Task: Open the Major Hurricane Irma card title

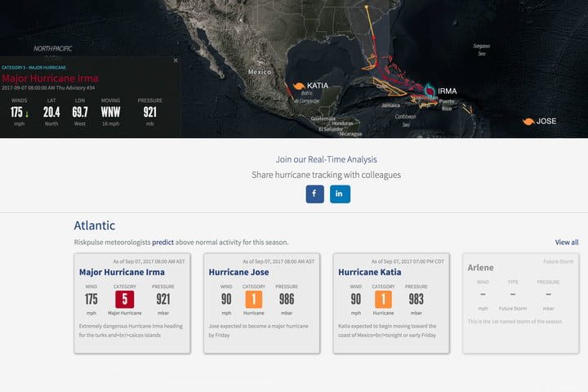Action: 122,272
